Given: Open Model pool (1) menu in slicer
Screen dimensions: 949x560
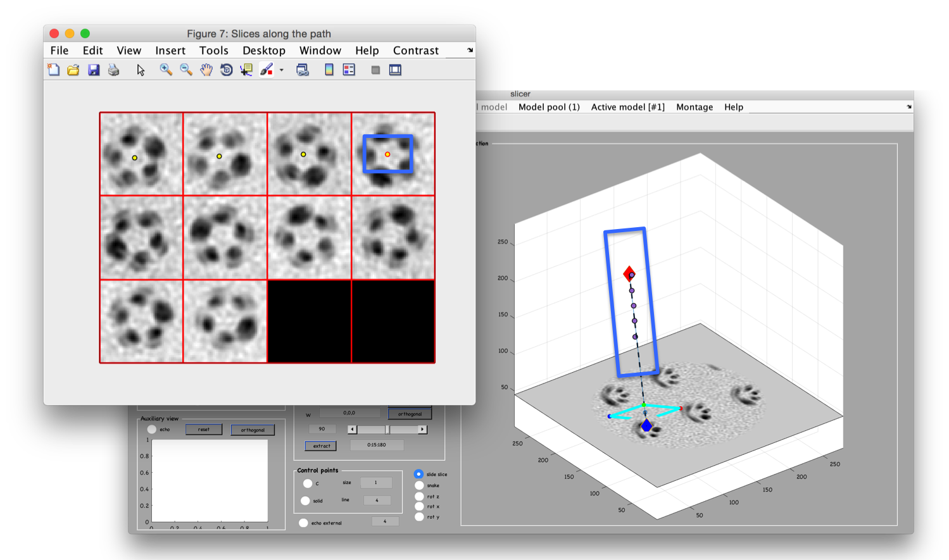Looking at the screenshot, I should click(x=549, y=107).
